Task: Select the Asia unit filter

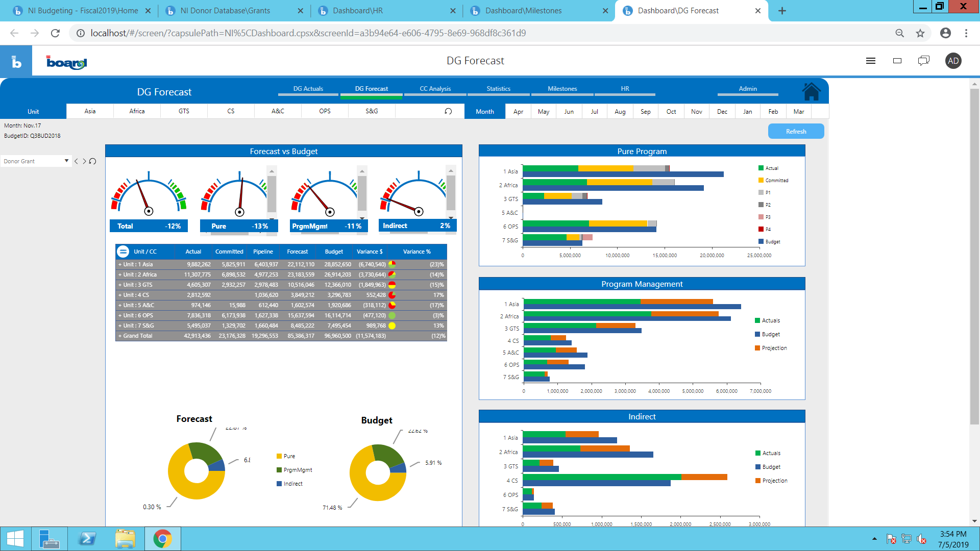Action: point(90,111)
